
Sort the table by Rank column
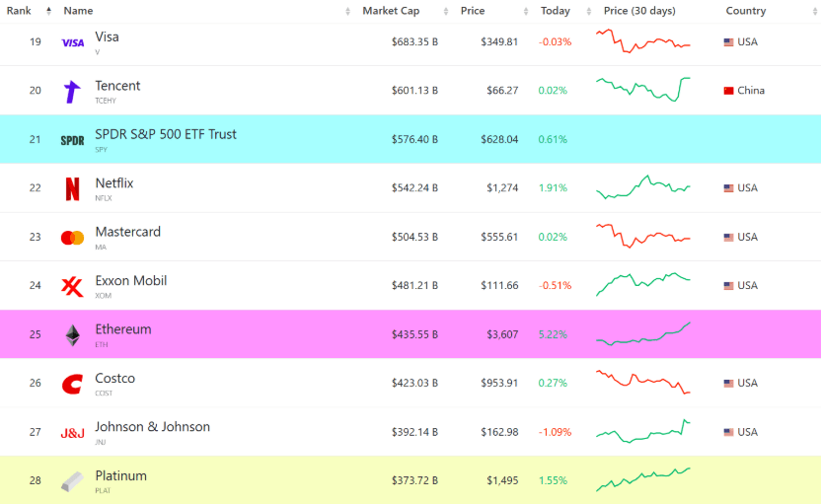[20, 11]
